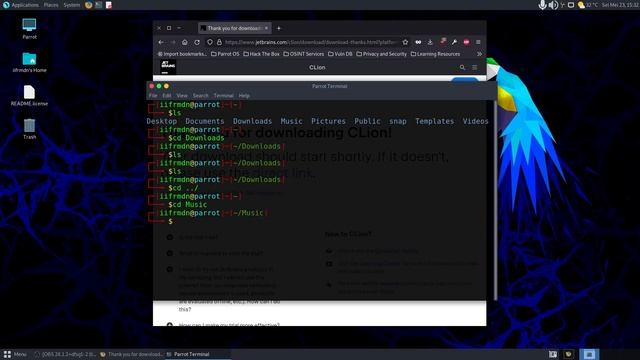This screenshot has width=640, height=360.
Task: Open the Learning Resources bookmarks folder
Action: (436, 54)
